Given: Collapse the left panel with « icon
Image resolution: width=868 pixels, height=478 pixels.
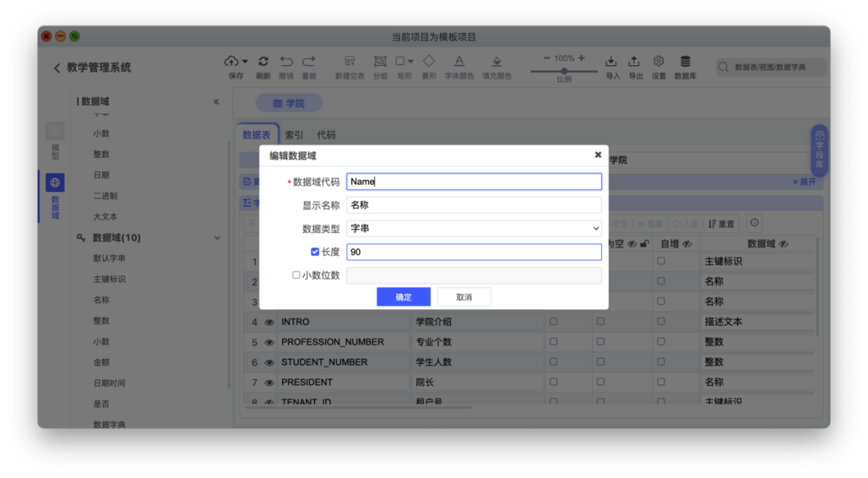Looking at the screenshot, I should tap(216, 101).
